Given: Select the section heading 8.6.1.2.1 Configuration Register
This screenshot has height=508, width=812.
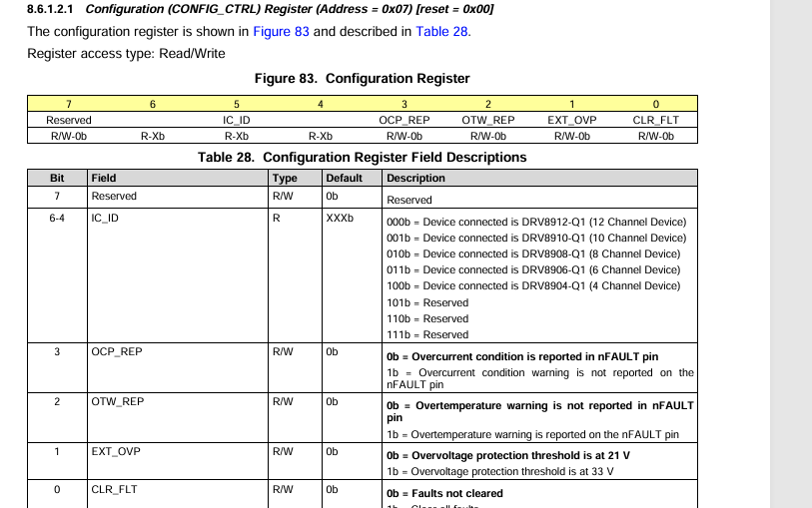Looking at the screenshot, I should [260, 9].
